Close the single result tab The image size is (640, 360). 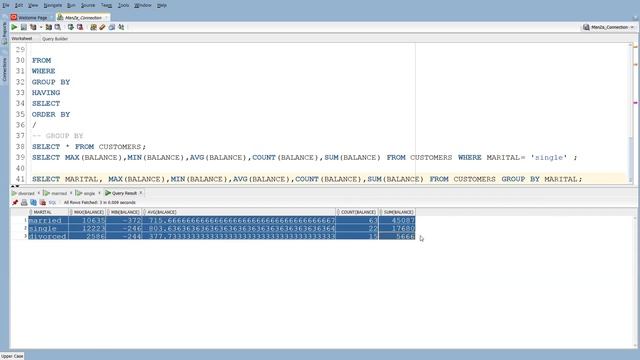(100, 193)
